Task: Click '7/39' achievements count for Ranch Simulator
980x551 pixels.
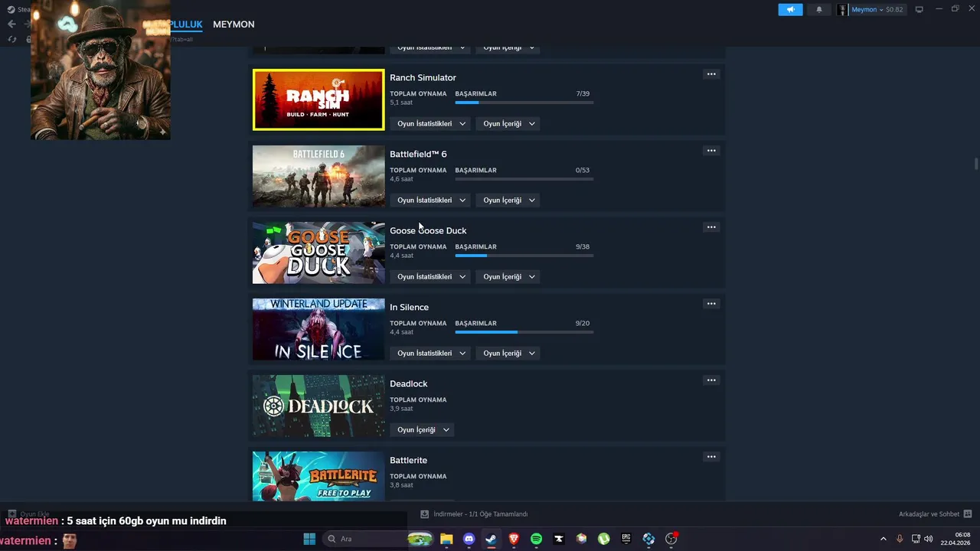Action: click(583, 93)
